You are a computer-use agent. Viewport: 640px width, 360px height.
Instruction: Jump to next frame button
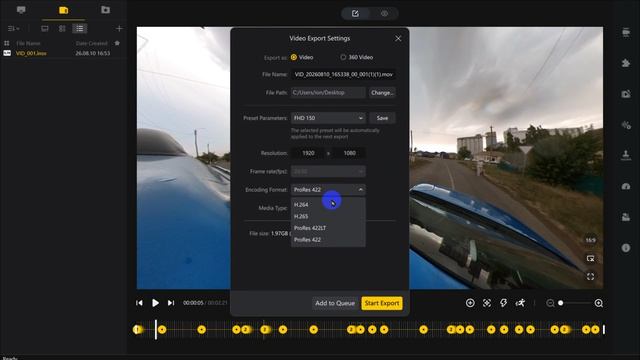coord(171,303)
